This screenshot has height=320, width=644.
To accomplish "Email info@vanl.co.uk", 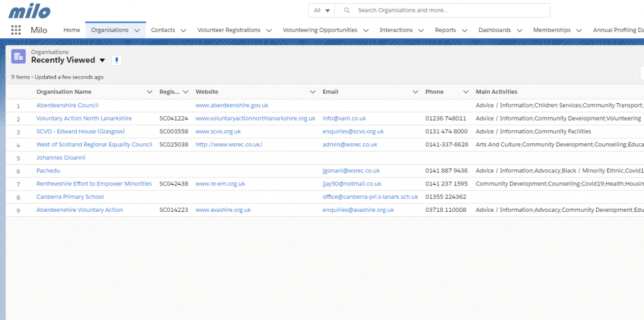I will coord(344,118).
